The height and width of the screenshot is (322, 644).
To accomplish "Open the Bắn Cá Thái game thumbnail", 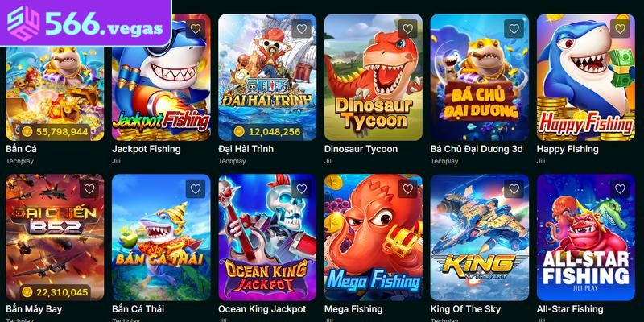I will point(161,237).
